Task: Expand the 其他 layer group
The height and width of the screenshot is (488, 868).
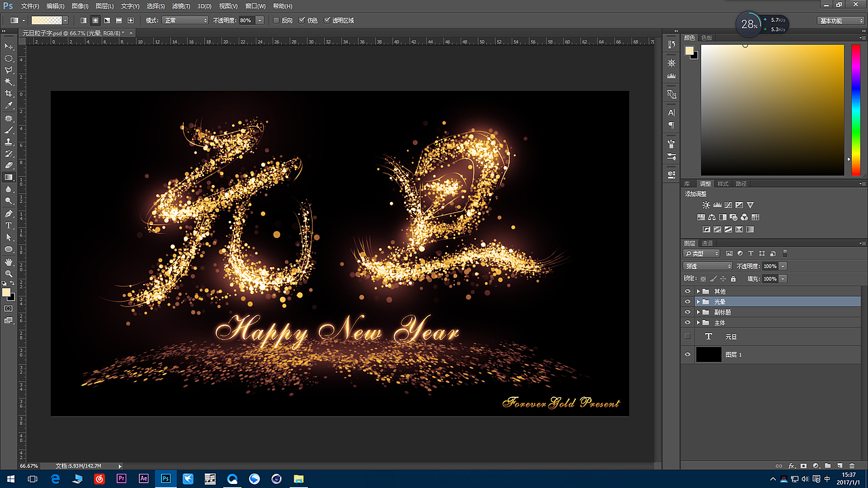Action: point(698,291)
